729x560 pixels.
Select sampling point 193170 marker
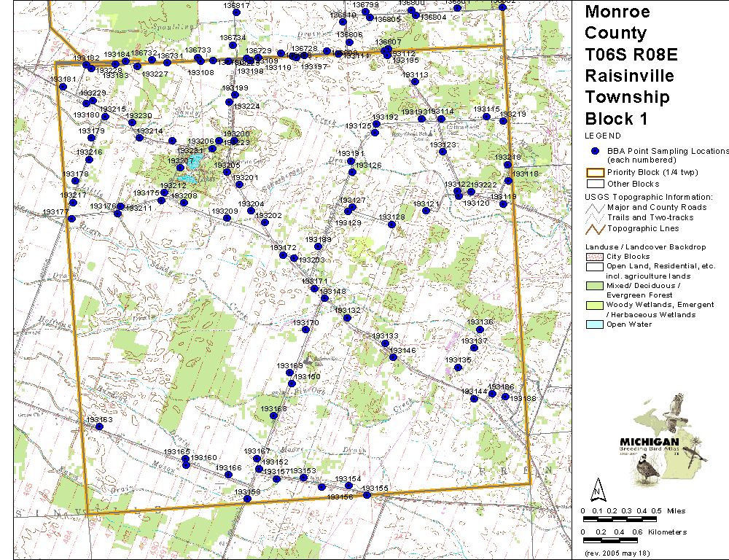(306, 330)
